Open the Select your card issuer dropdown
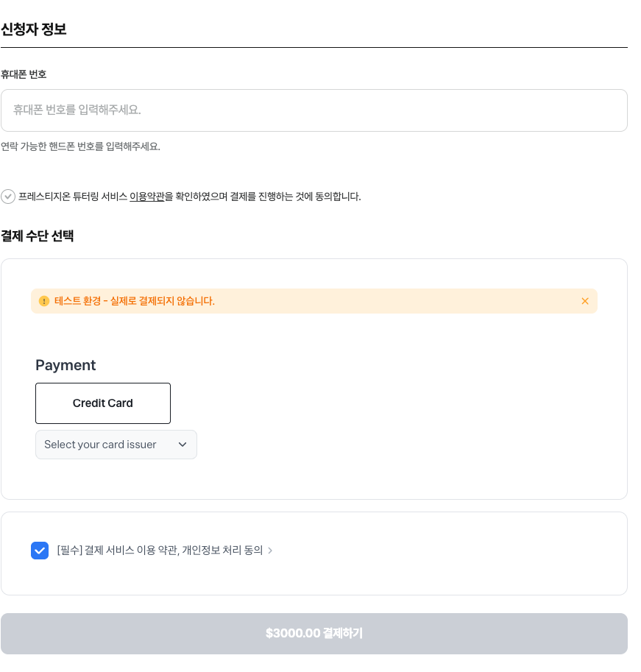Image resolution: width=641 pixels, height=672 pixels. (116, 445)
